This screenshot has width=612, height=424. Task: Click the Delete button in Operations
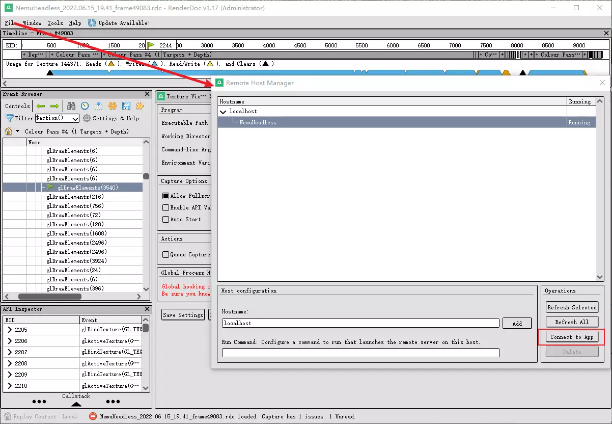572,352
